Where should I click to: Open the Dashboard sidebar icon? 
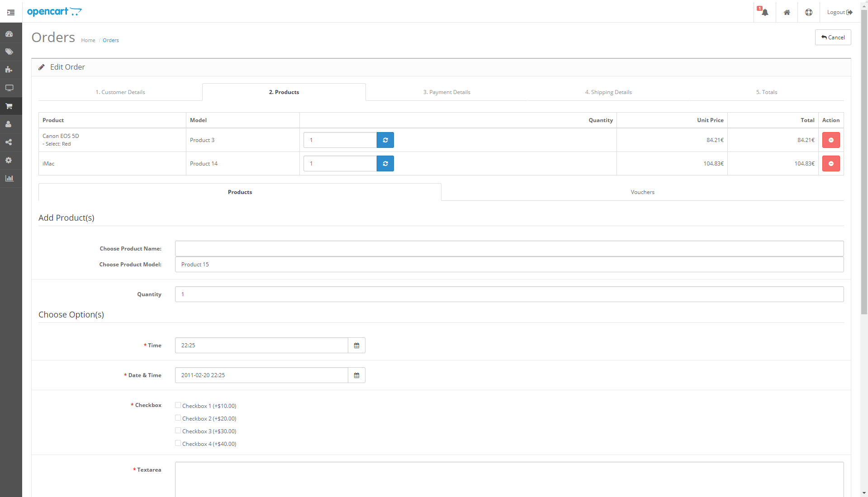(9, 34)
